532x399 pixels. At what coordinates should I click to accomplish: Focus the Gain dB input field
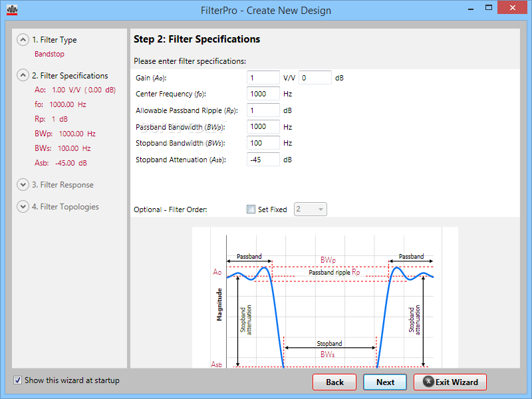[315, 78]
